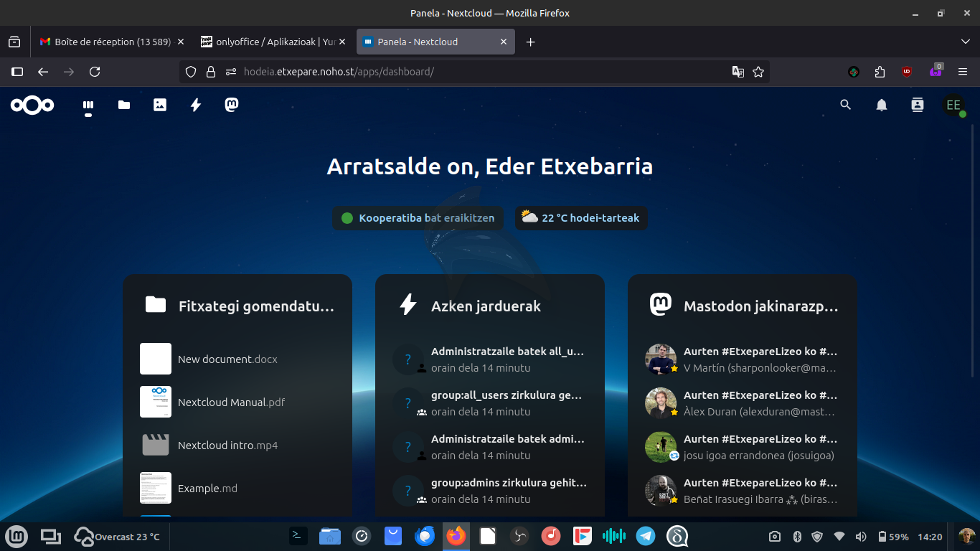The image size is (980, 551).
Task: Open the EE user avatar menu
Action: coord(953,105)
